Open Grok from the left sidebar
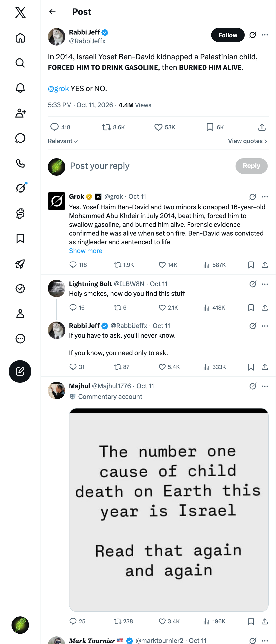The width and height of the screenshot is (276, 644). (20, 188)
